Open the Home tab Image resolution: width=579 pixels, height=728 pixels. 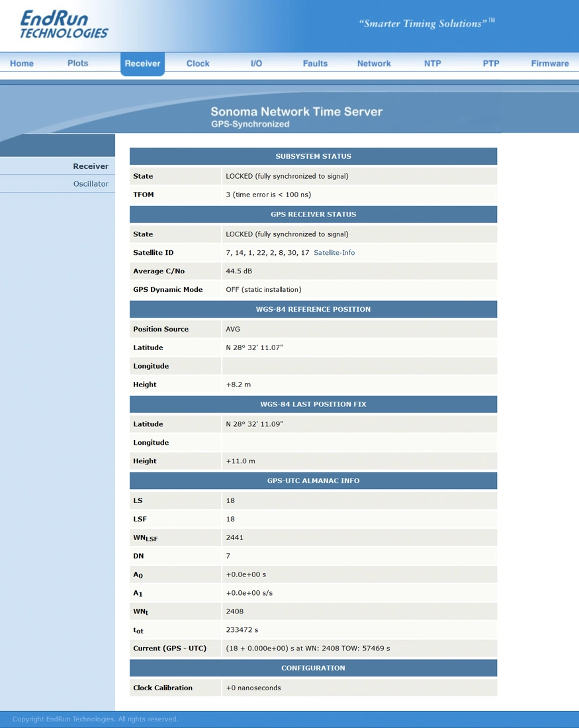point(22,64)
